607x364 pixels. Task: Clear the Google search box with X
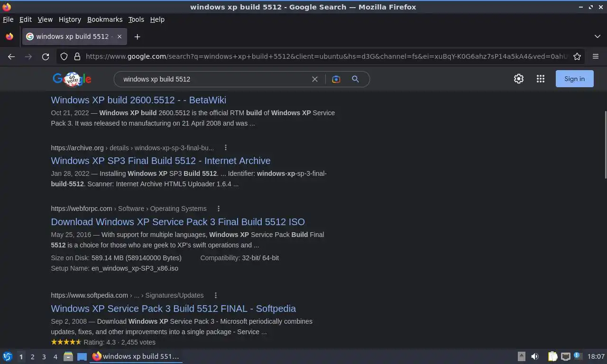[315, 79]
